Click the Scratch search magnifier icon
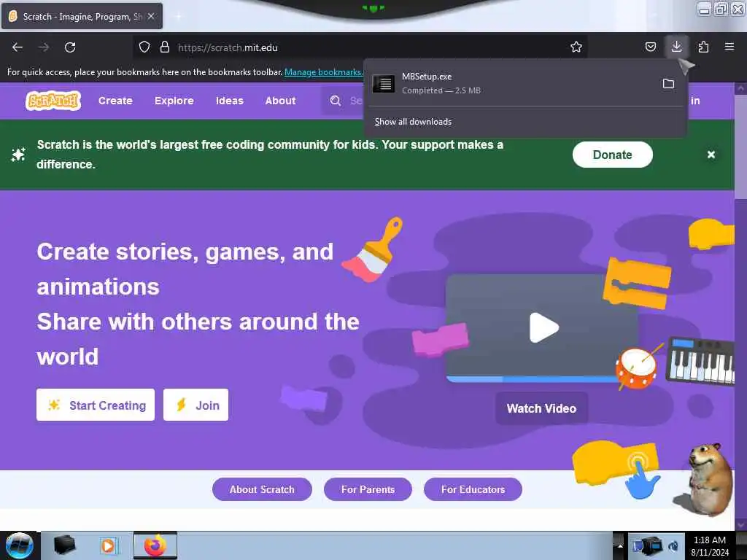 pos(336,101)
